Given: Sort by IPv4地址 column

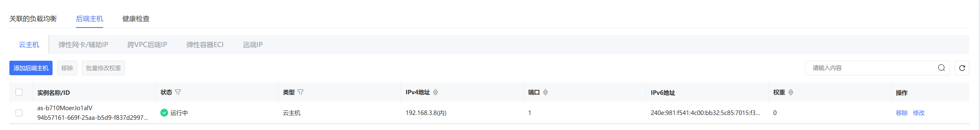Looking at the screenshot, I should click(x=436, y=92).
